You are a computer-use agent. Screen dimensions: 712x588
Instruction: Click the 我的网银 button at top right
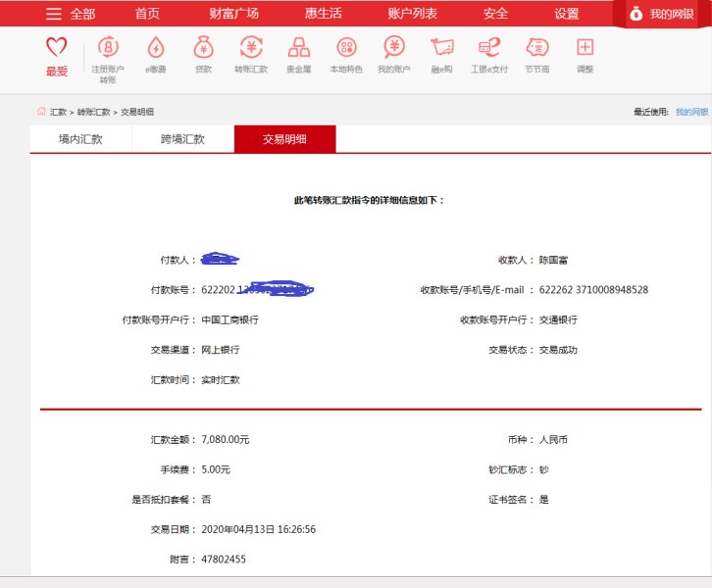click(664, 14)
